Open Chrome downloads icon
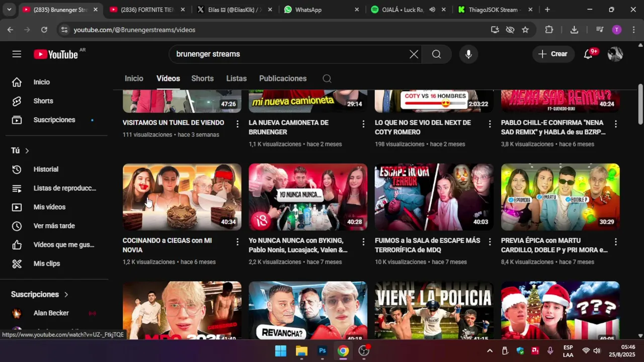644x362 pixels. click(x=574, y=30)
